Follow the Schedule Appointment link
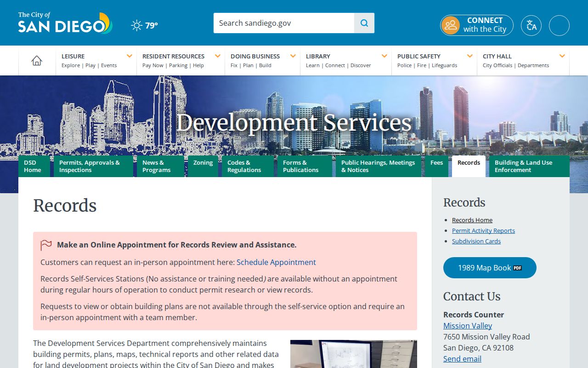Image resolution: width=588 pixels, height=368 pixels. coord(276,262)
